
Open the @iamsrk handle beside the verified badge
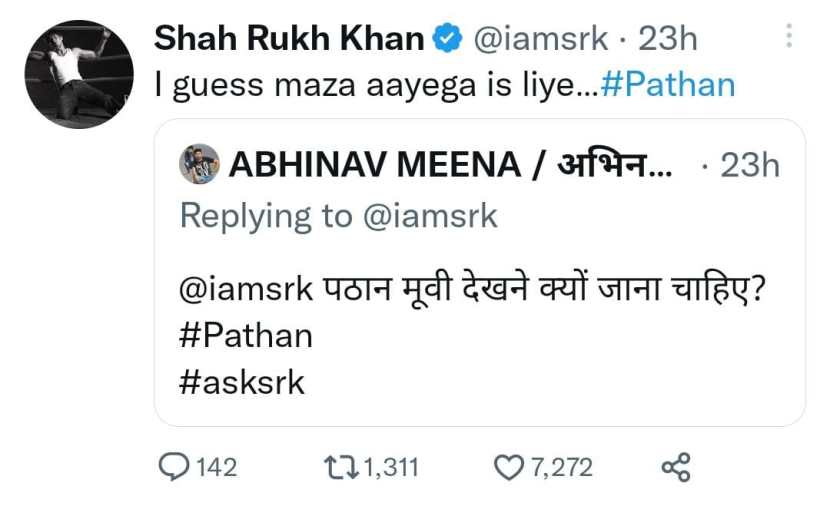click(x=540, y=40)
